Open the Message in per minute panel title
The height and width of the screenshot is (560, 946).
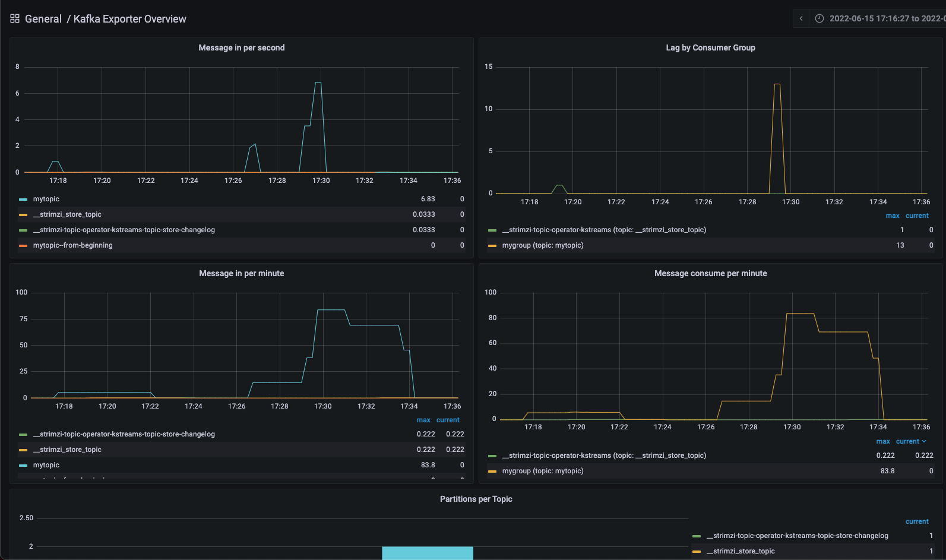pos(242,273)
